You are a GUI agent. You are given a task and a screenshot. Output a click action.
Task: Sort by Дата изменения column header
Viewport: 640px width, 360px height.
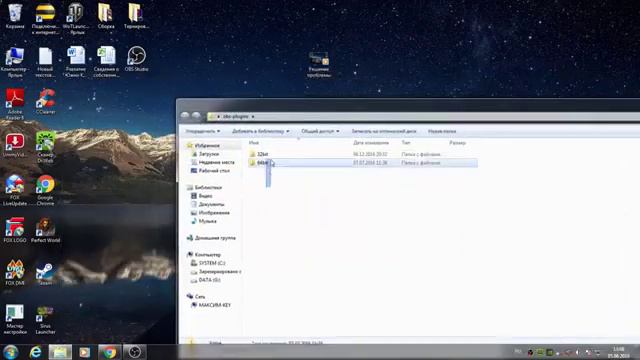[x=371, y=143]
